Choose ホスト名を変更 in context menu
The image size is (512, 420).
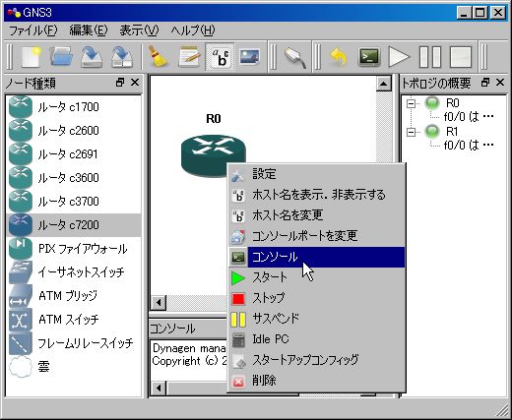[x=317, y=215]
